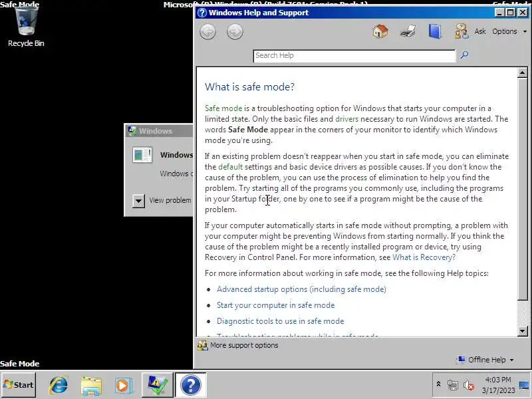Open the network tray icon
532x399 pixels.
pyautogui.click(x=453, y=385)
